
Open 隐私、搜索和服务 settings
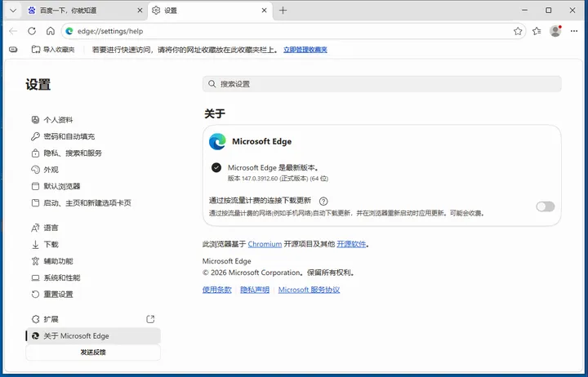coord(93,153)
